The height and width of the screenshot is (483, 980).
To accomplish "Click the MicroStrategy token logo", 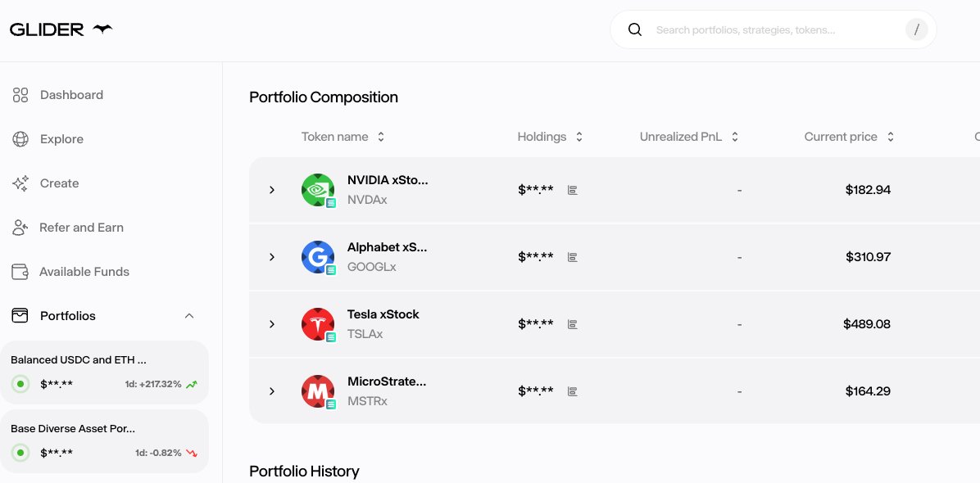I will (317, 391).
